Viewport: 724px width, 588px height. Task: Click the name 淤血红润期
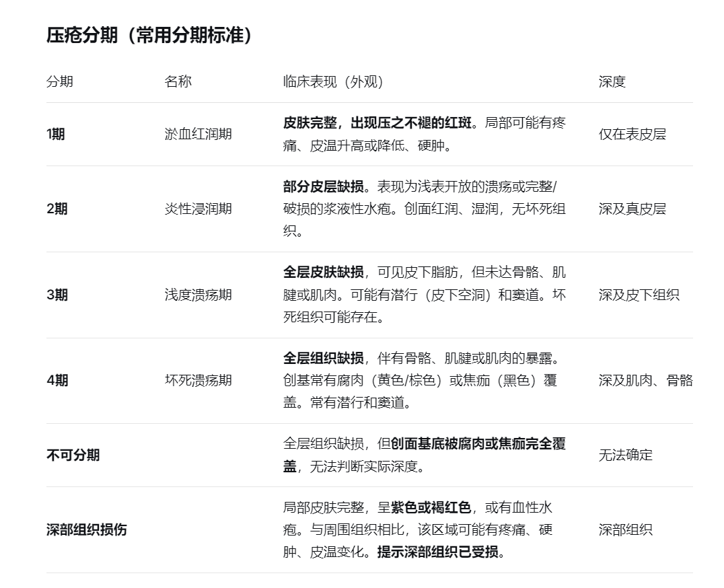(198, 134)
